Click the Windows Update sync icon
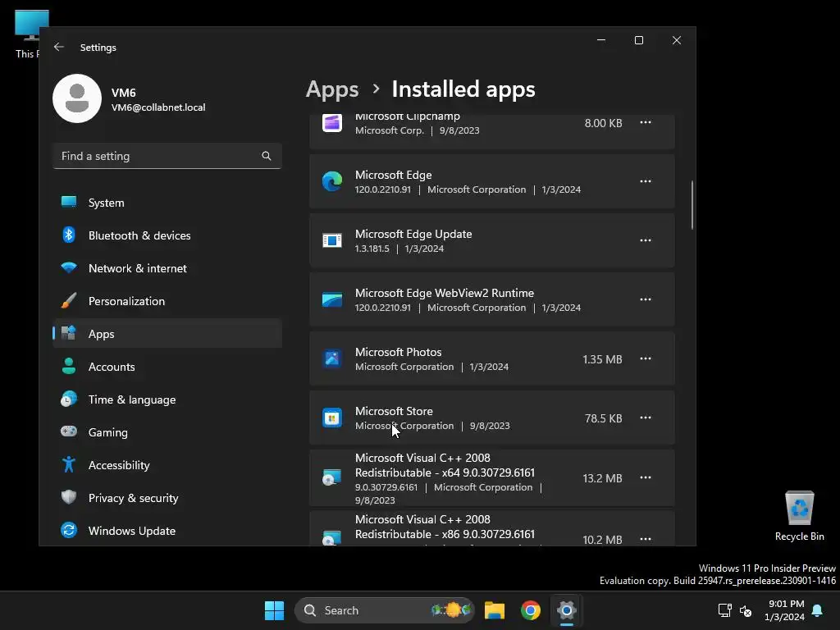The width and height of the screenshot is (840, 630). pyautogui.click(x=69, y=531)
